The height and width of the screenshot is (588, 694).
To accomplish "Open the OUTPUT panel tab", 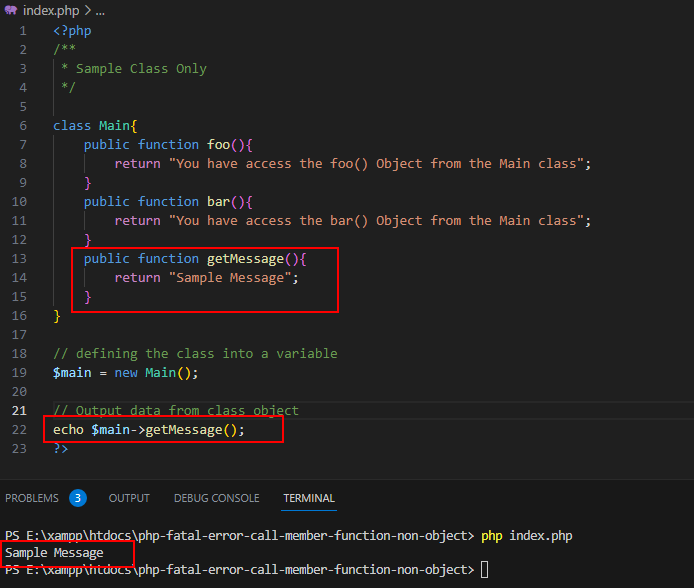I will pyautogui.click(x=129, y=498).
